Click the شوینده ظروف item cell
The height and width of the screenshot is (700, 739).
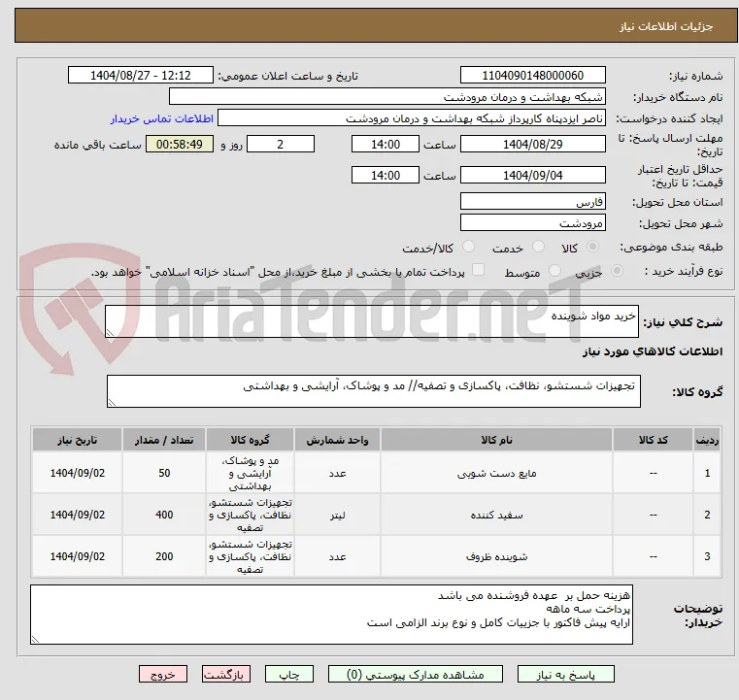click(496, 556)
